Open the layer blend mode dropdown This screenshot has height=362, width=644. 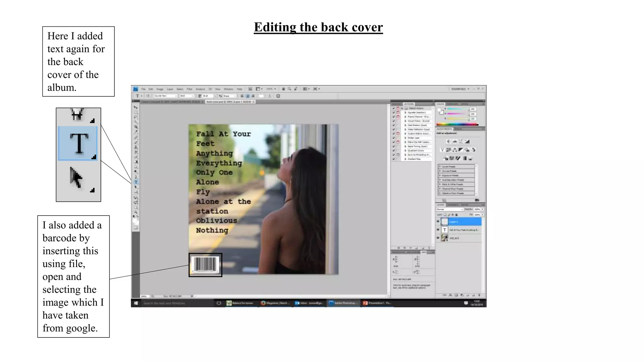click(x=450, y=209)
